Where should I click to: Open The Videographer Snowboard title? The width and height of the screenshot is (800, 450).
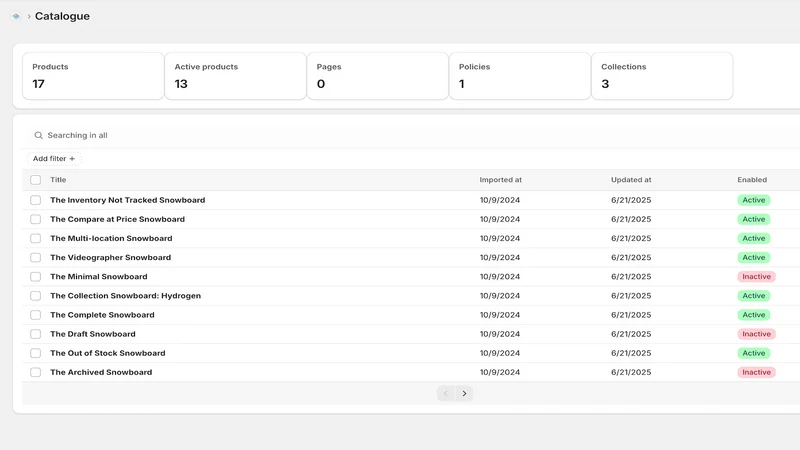tap(111, 258)
